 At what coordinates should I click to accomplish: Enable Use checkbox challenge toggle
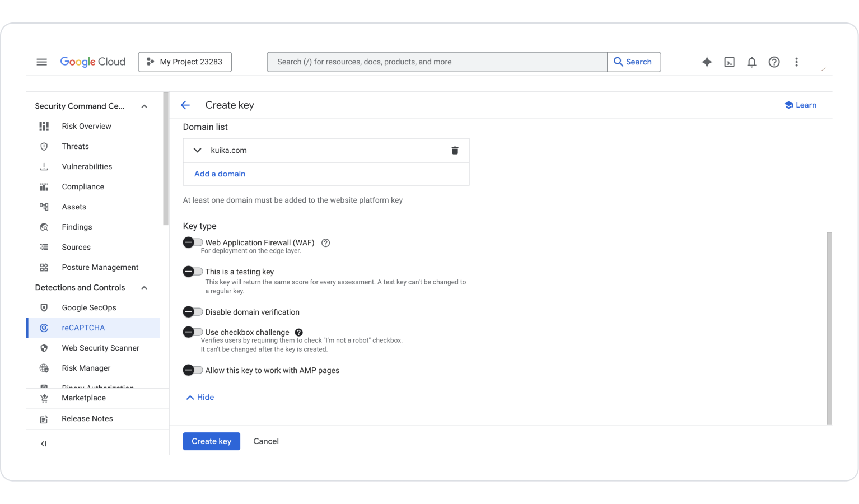[x=193, y=332]
